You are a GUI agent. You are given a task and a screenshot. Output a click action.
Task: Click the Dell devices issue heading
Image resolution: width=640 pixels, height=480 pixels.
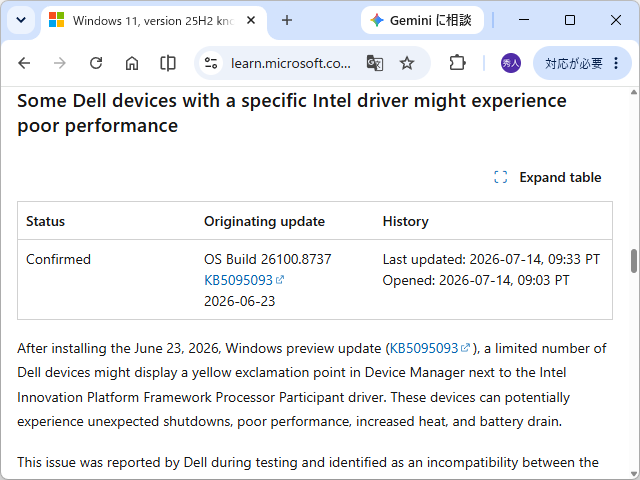pos(292,113)
